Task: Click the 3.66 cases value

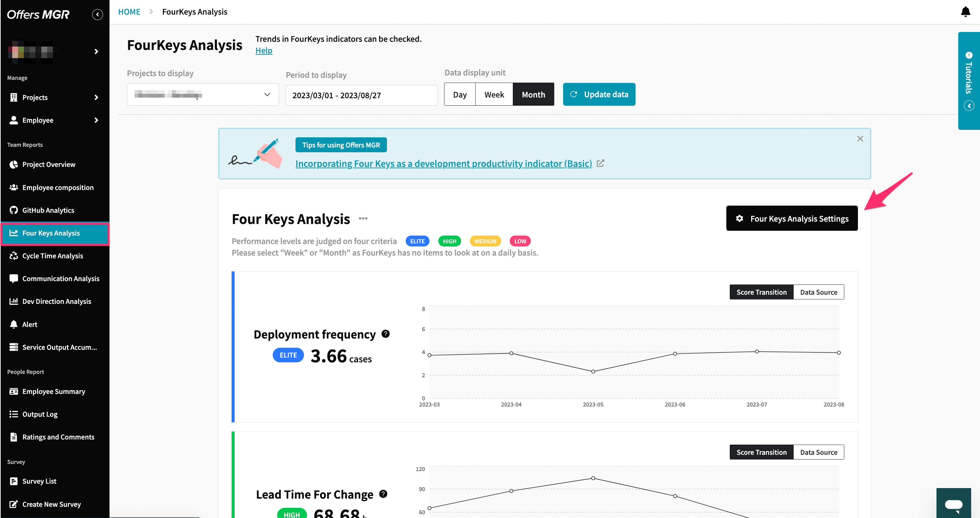Action: pos(341,356)
